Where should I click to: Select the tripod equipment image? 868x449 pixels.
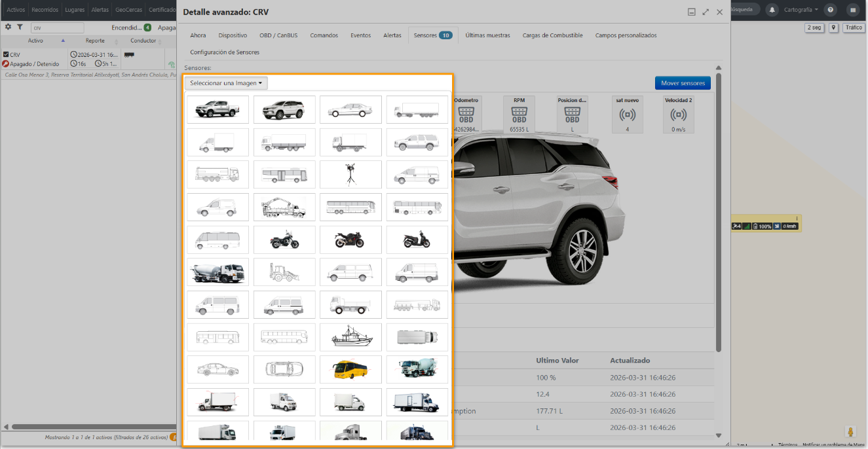pyautogui.click(x=350, y=175)
